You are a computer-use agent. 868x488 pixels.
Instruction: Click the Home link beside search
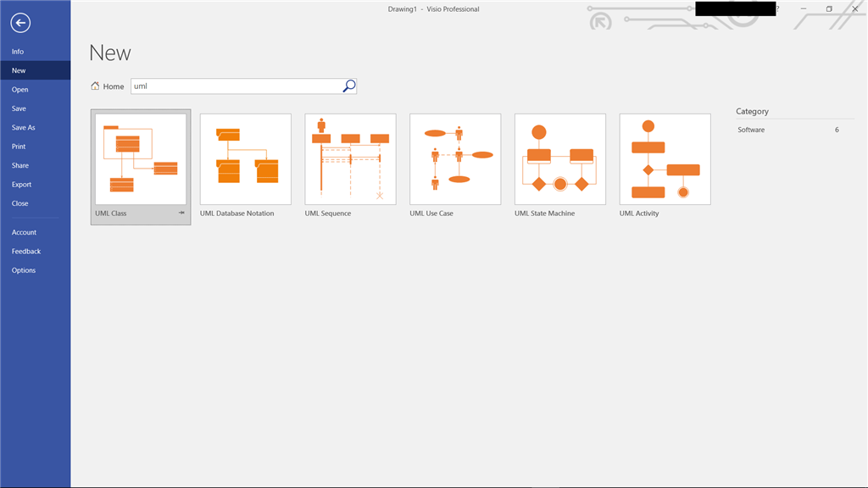click(x=113, y=86)
